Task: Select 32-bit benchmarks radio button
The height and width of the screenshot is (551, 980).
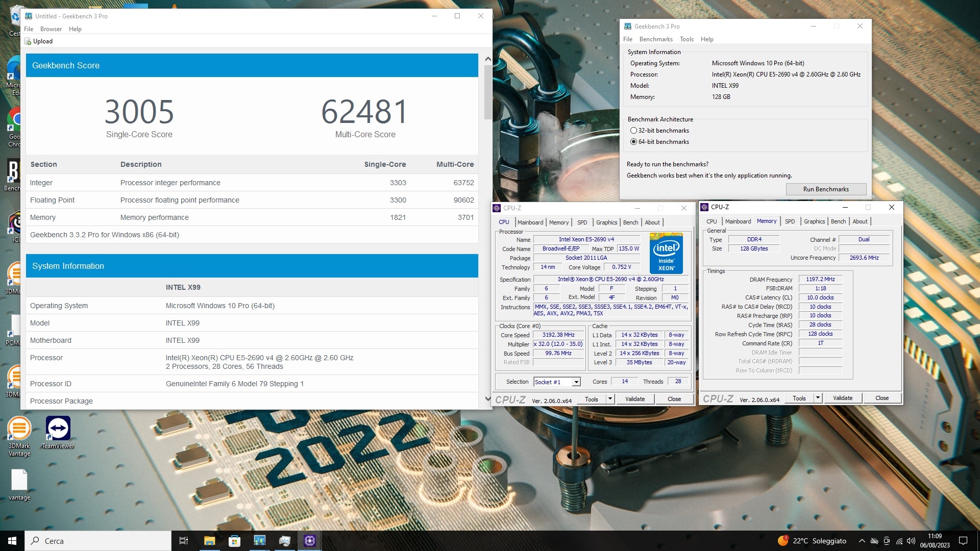Action: tap(633, 131)
